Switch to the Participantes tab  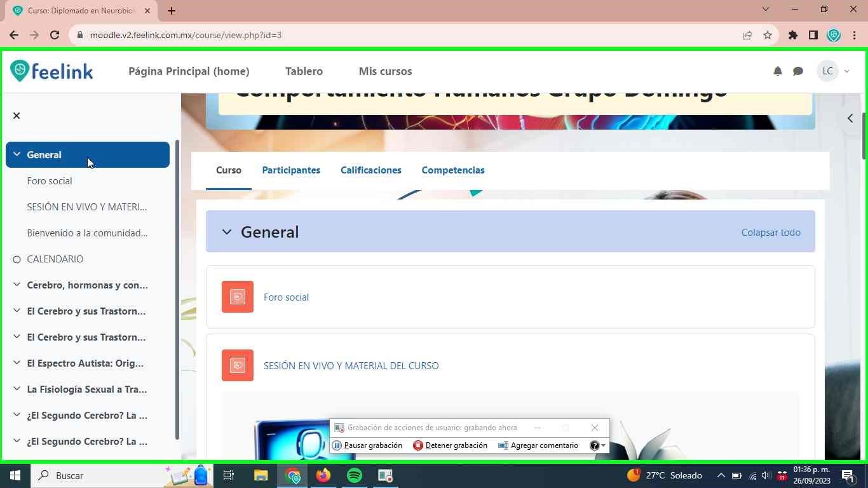click(290, 170)
